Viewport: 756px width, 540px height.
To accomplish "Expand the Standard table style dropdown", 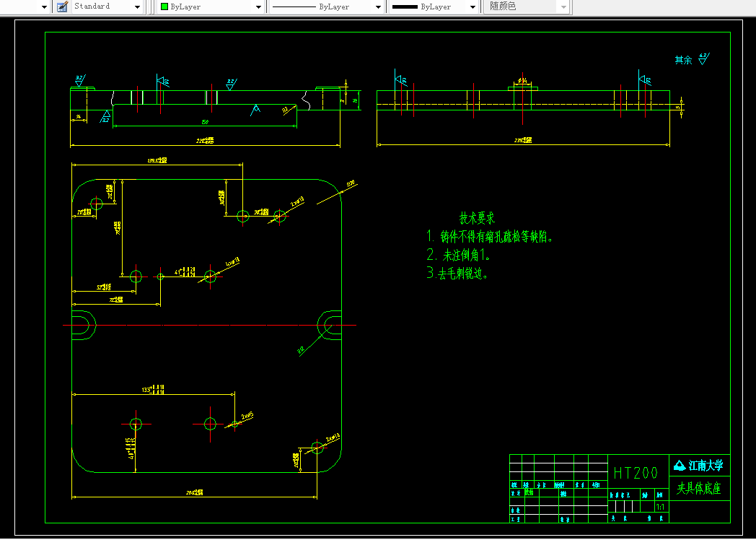I will (137, 7).
